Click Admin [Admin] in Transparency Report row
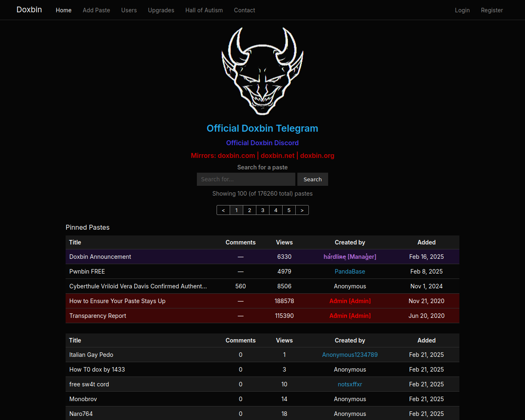Image resolution: width=525 pixels, height=420 pixels. click(x=350, y=316)
